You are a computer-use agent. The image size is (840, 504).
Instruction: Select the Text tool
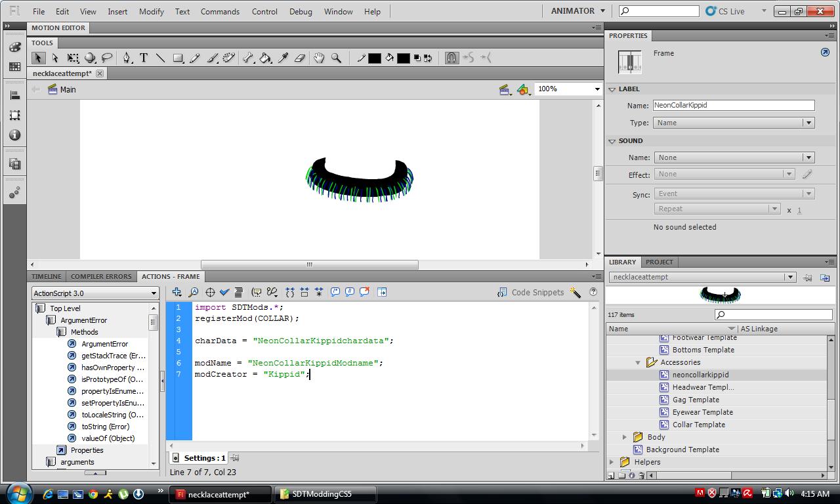pos(144,58)
